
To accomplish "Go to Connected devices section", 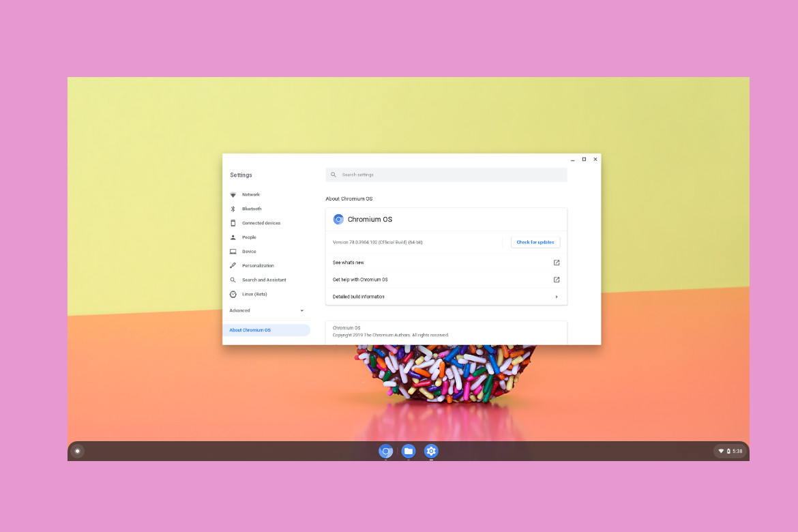I will pyautogui.click(x=261, y=223).
